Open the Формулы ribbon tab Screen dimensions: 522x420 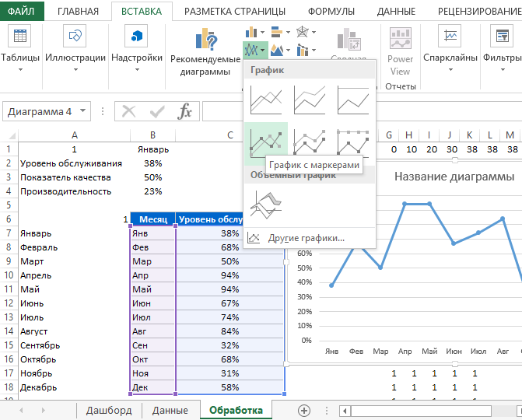[x=331, y=12]
